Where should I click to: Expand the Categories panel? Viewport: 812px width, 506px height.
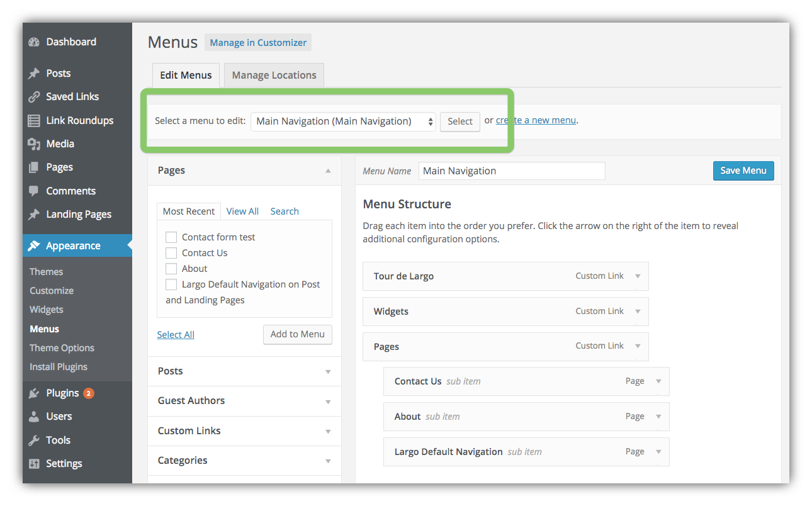tap(328, 461)
